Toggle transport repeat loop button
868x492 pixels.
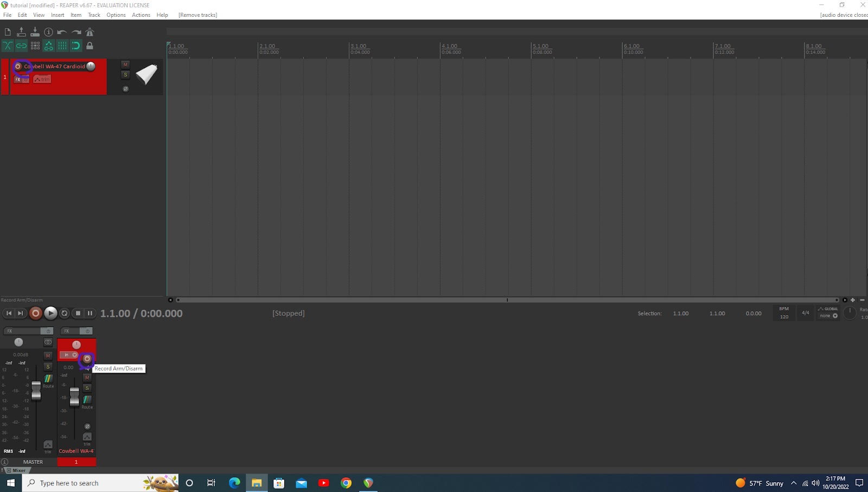(64, 313)
